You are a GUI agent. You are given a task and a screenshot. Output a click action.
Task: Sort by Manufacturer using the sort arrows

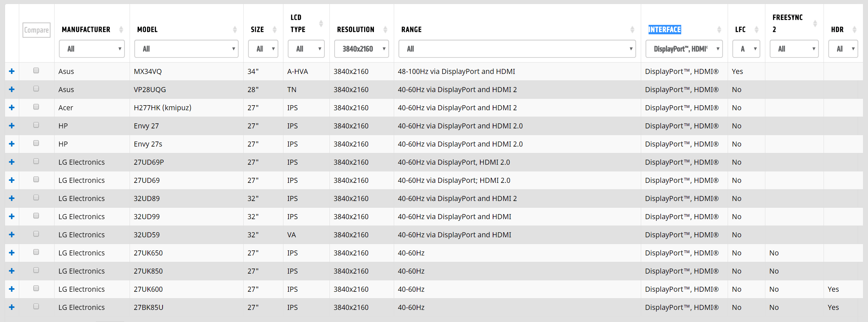121,30
